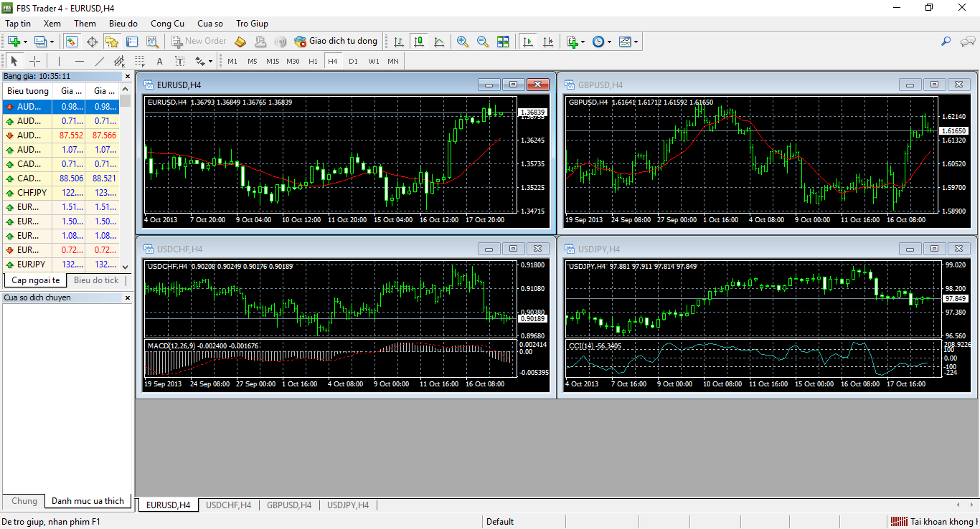Select the GBPUSD,H4 bottom chart tab
This screenshot has width=980, height=529.
point(289,505)
